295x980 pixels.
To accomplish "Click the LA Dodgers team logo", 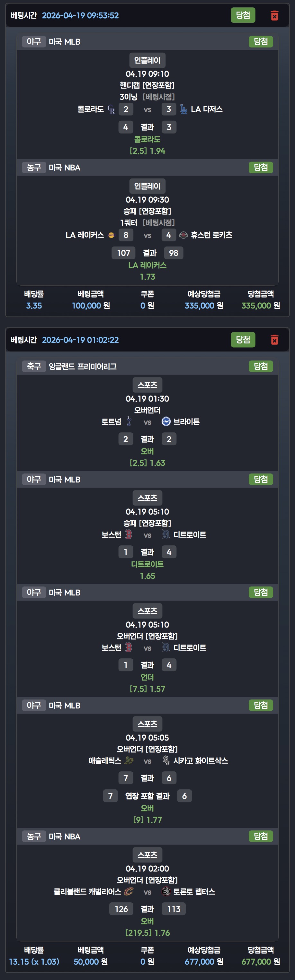I will click(183, 109).
